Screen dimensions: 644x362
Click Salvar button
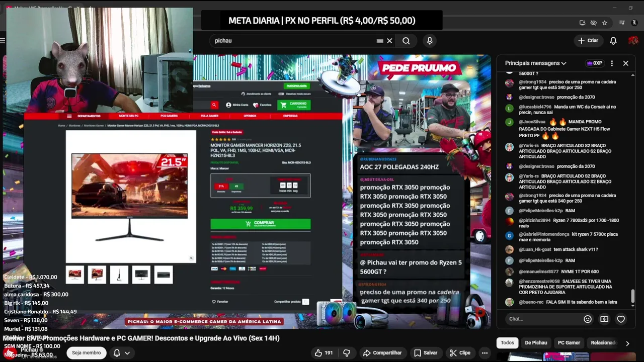(426, 353)
